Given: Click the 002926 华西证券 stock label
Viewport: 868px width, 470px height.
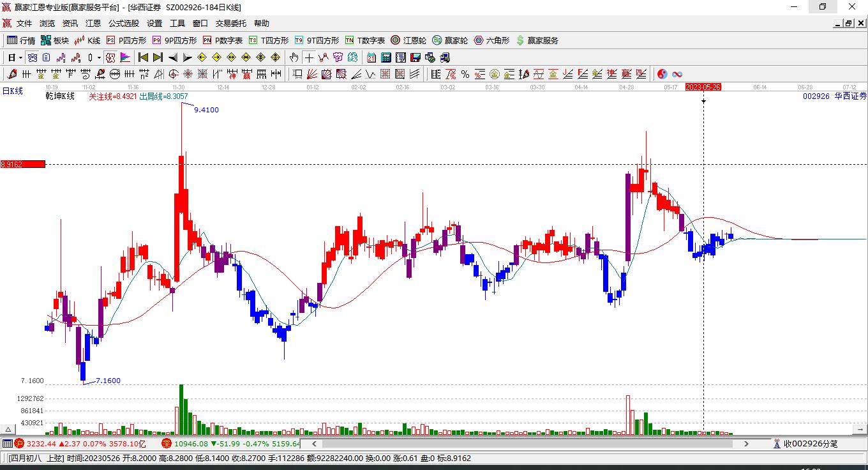Looking at the screenshot, I should point(835,96).
